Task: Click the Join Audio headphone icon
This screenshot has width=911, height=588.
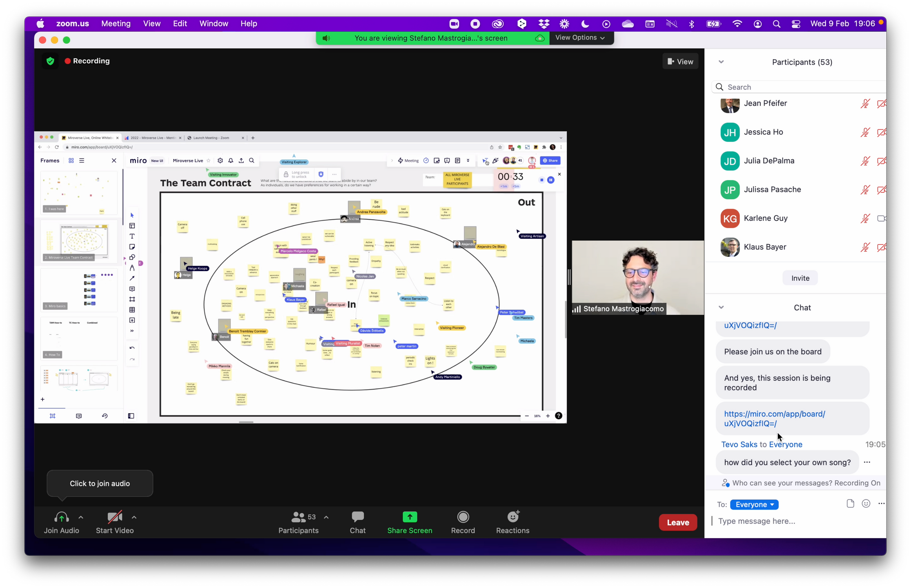Action: (61, 517)
